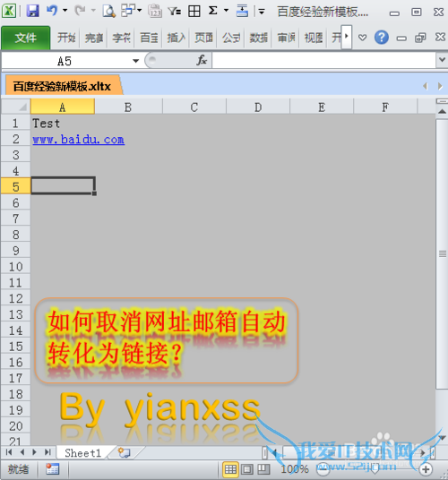Select row 13 header
The image size is (448, 480).
16,314
